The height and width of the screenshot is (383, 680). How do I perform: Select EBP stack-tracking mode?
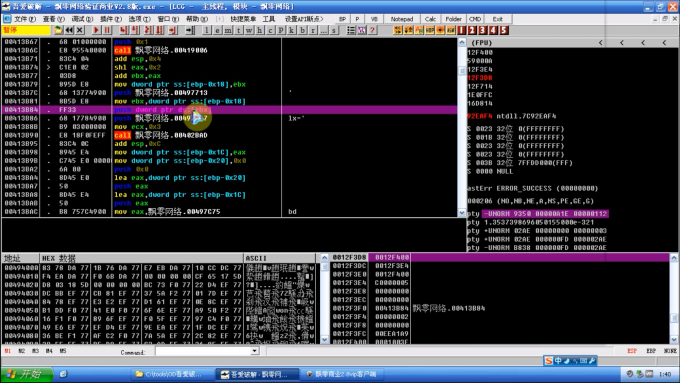pos(651,351)
